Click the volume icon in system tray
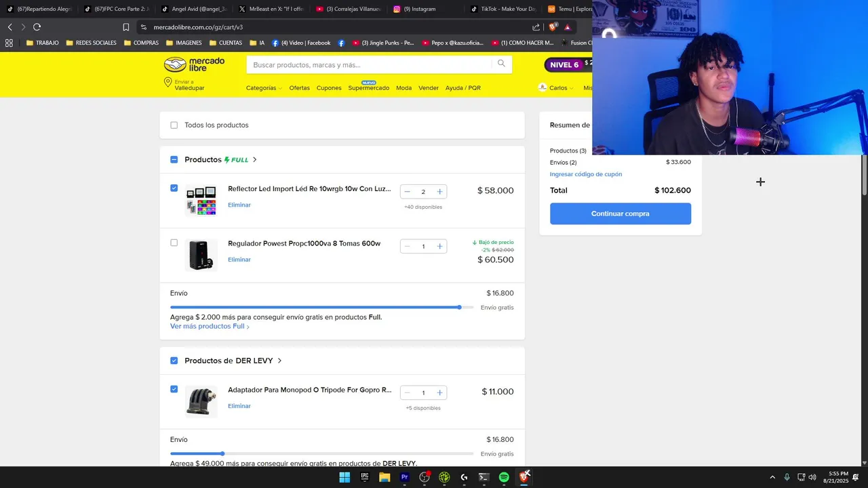The image size is (868, 488). point(812,477)
